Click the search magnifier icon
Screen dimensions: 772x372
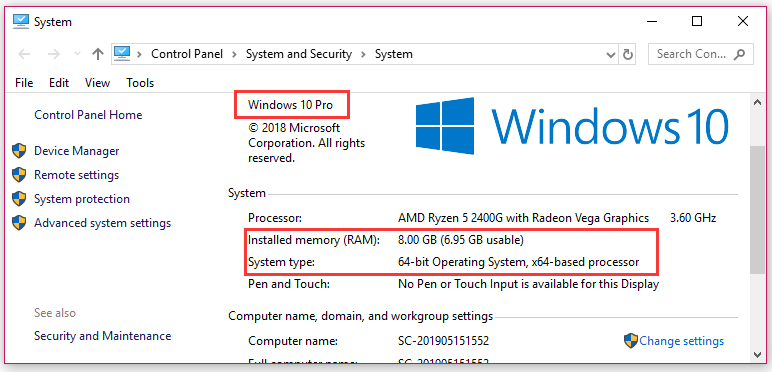pos(739,54)
